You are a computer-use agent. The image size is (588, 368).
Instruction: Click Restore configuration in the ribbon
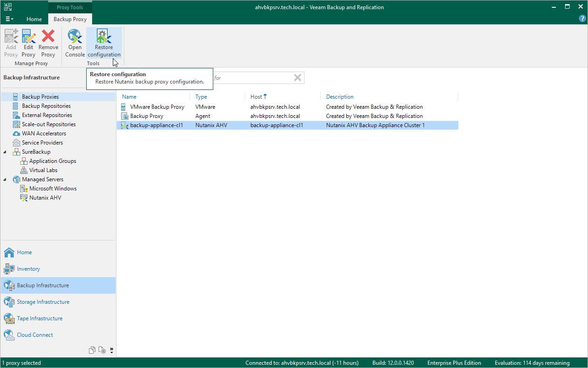tap(104, 43)
